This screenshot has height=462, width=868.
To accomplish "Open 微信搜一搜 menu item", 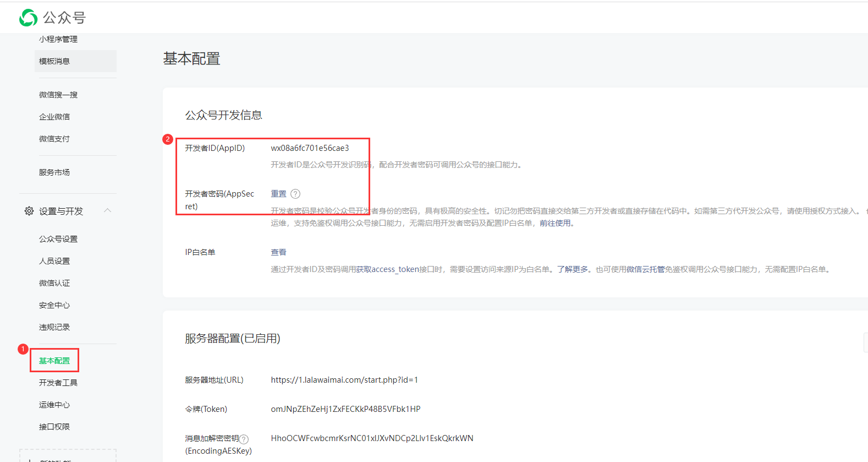I will point(58,95).
